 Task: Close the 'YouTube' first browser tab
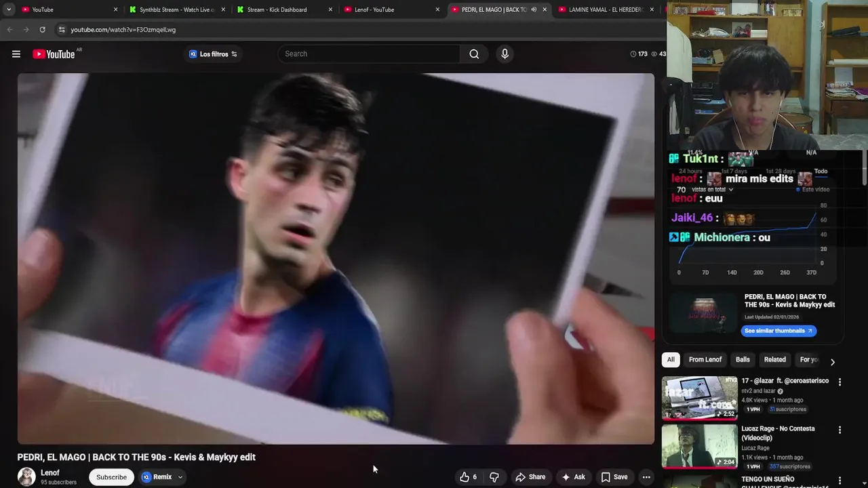(115, 9)
